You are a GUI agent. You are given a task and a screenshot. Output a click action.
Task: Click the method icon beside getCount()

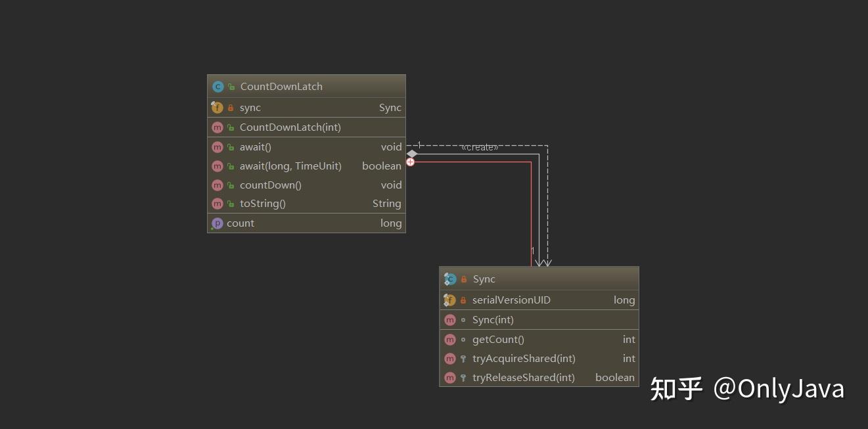point(450,340)
